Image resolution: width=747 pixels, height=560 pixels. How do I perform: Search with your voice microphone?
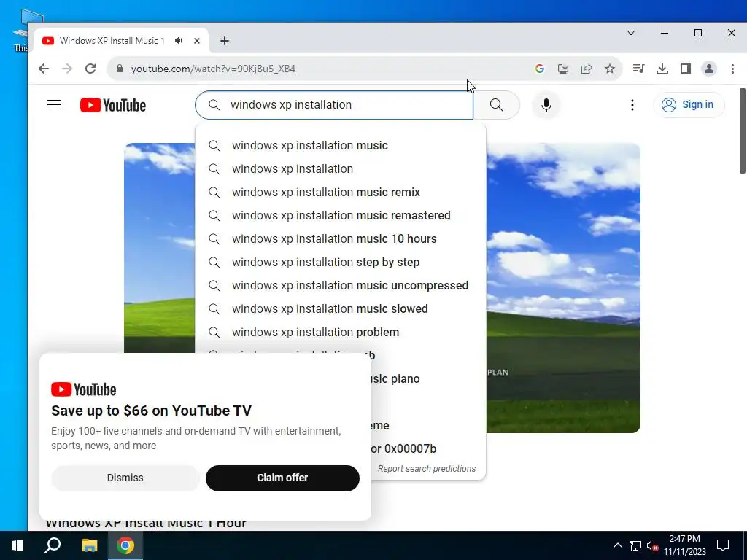546,105
